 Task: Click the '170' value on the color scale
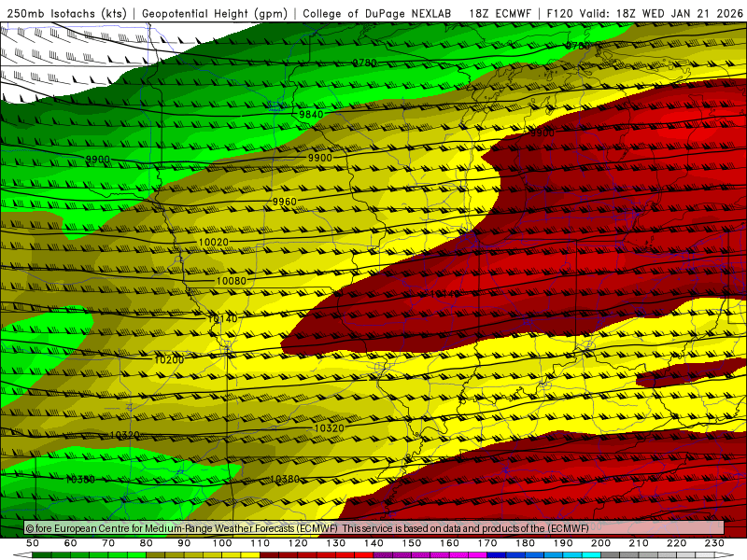(486, 543)
